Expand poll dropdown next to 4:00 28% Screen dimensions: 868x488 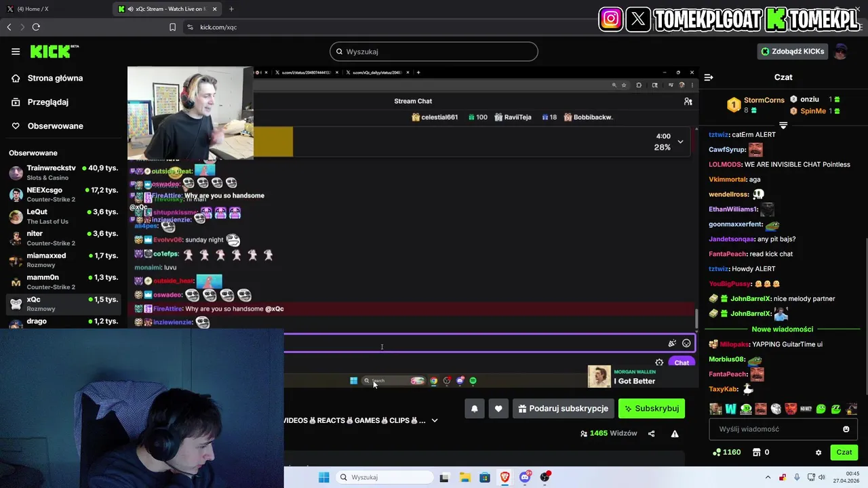point(680,142)
